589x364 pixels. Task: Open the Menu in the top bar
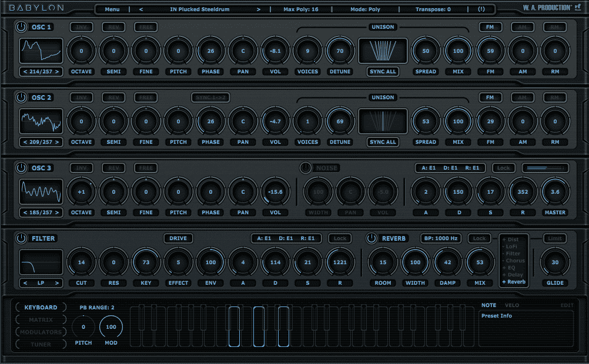(x=112, y=9)
